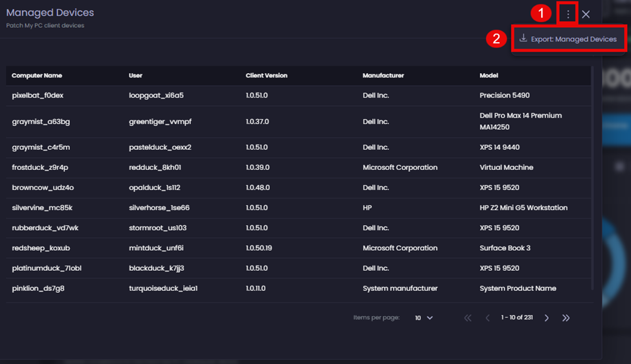Image resolution: width=631 pixels, height=364 pixels.
Task: Click Microsoft Corporation in frostduck_z9r4p row
Action: [400, 167]
